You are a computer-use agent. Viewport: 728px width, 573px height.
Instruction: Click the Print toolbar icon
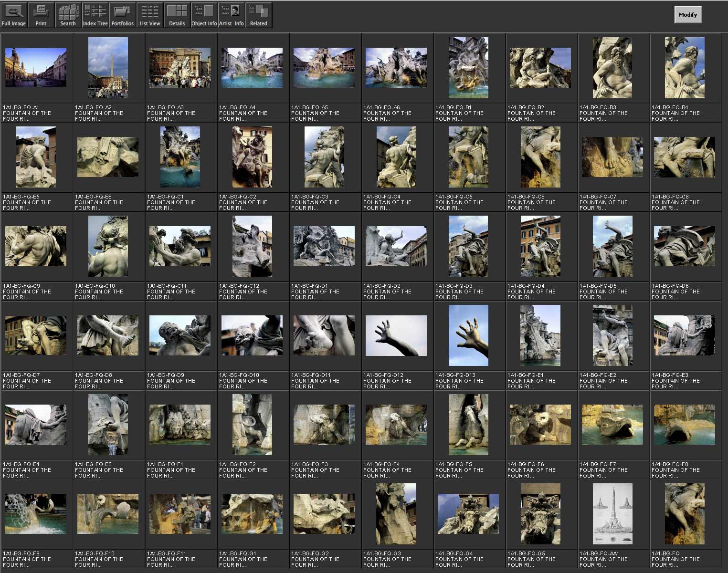[x=41, y=15]
